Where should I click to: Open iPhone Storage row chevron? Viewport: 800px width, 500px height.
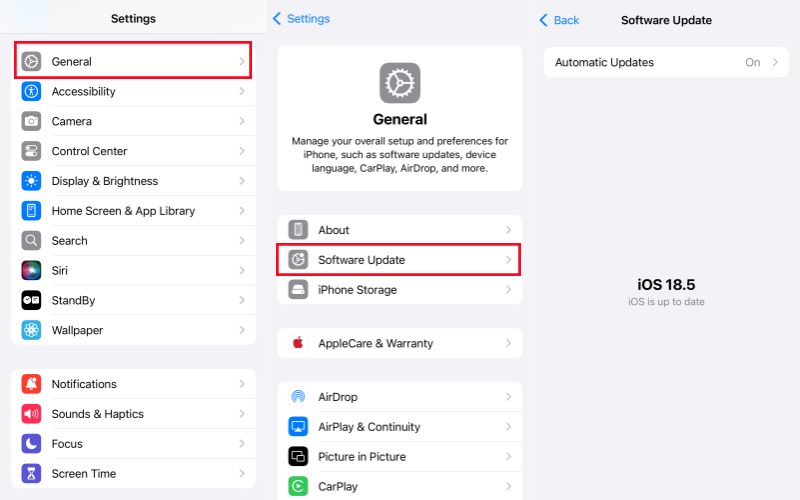(509, 289)
